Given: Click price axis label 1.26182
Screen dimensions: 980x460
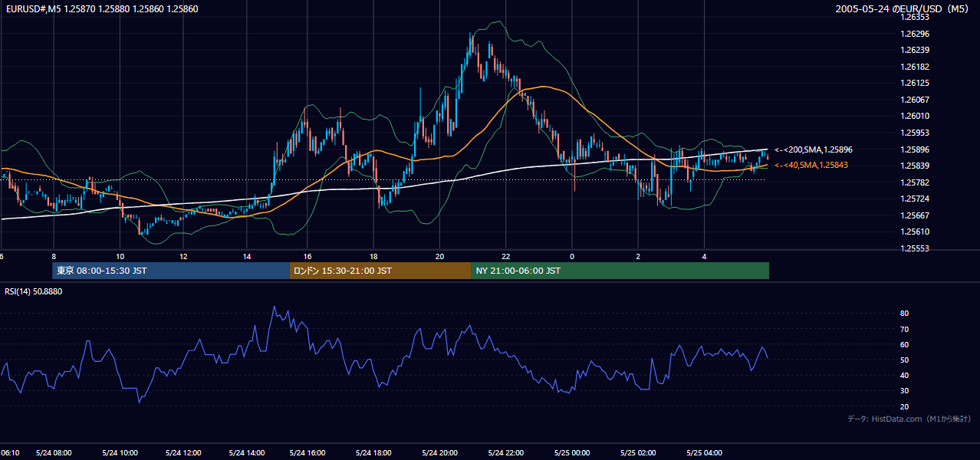Looking at the screenshot, I should [915, 67].
